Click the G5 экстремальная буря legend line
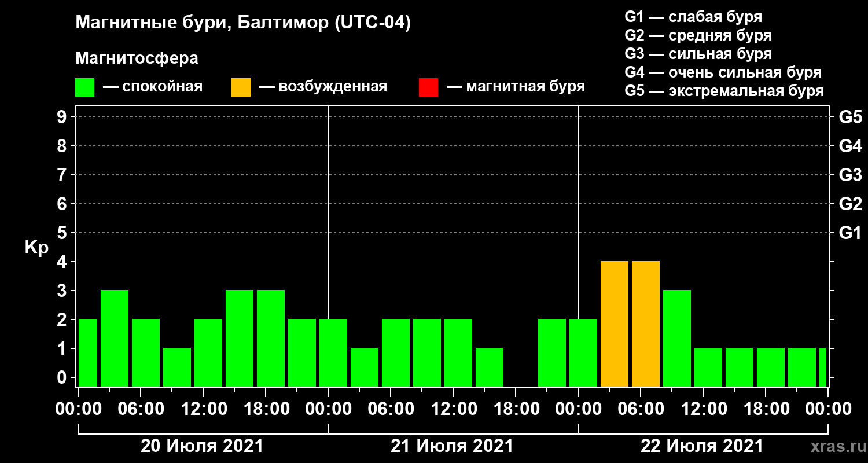 724,91
